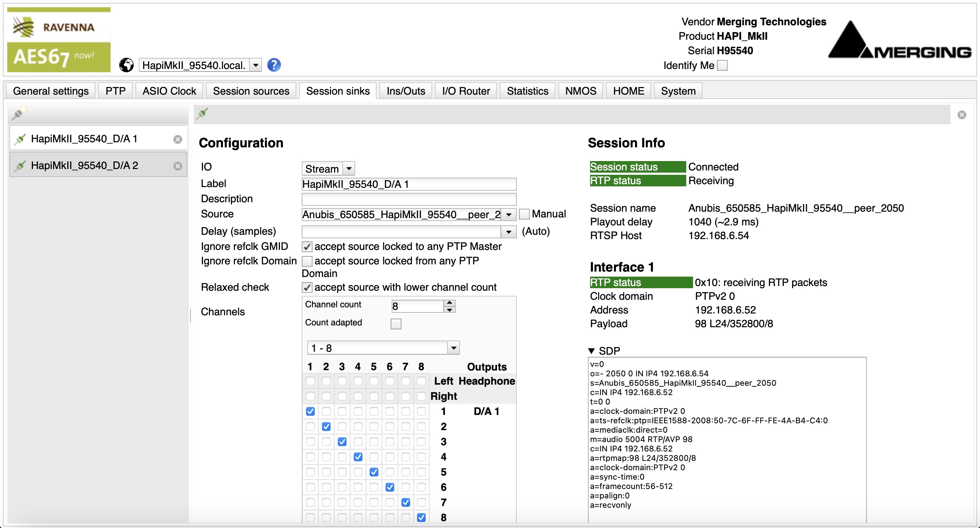The width and height of the screenshot is (980, 528).
Task: Switch to the NMOS tab
Action: point(581,91)
